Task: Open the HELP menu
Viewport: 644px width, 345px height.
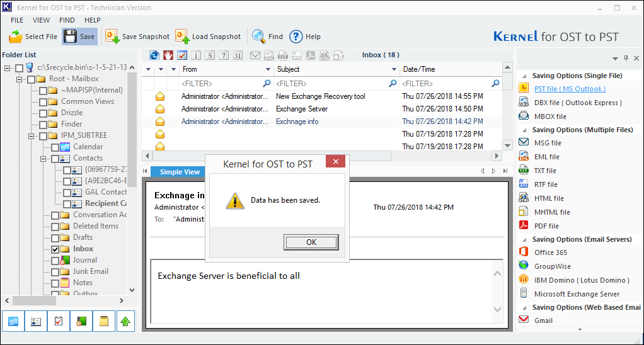Action: click(x=93, y=20)
